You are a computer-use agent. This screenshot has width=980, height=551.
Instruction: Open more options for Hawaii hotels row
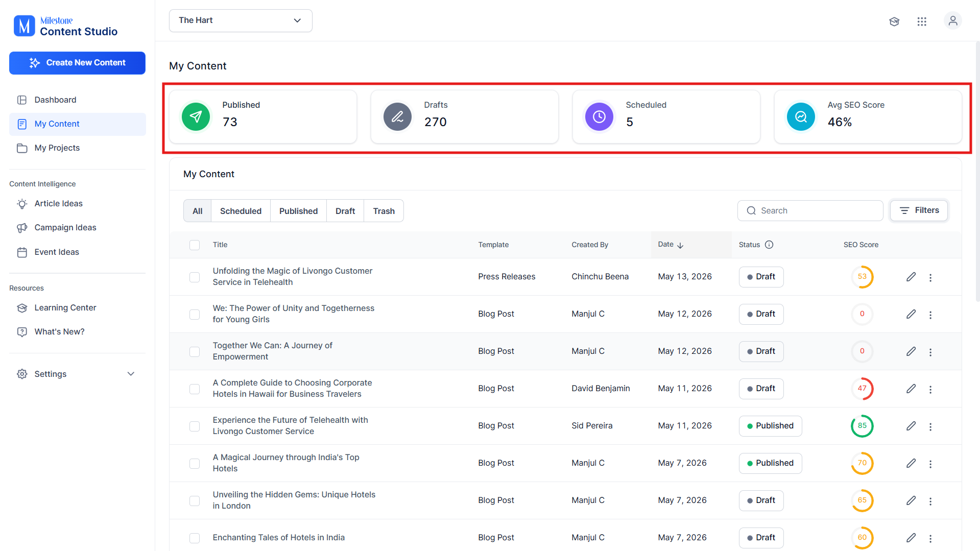930,389
